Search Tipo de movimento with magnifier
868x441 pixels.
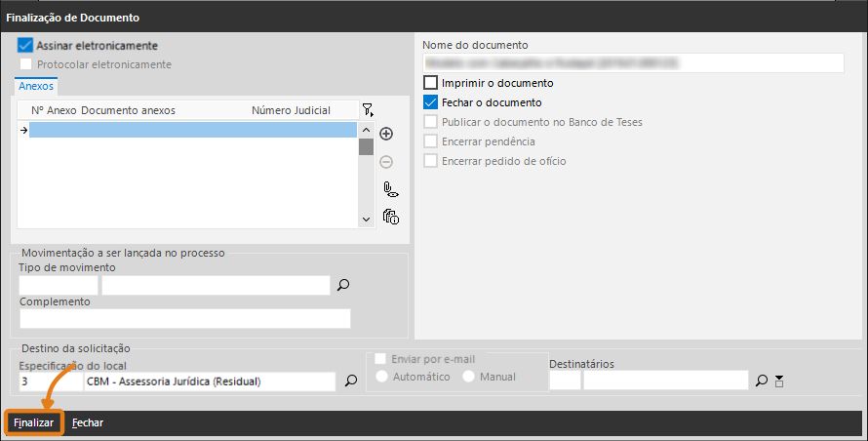click(x=343, y=285)
